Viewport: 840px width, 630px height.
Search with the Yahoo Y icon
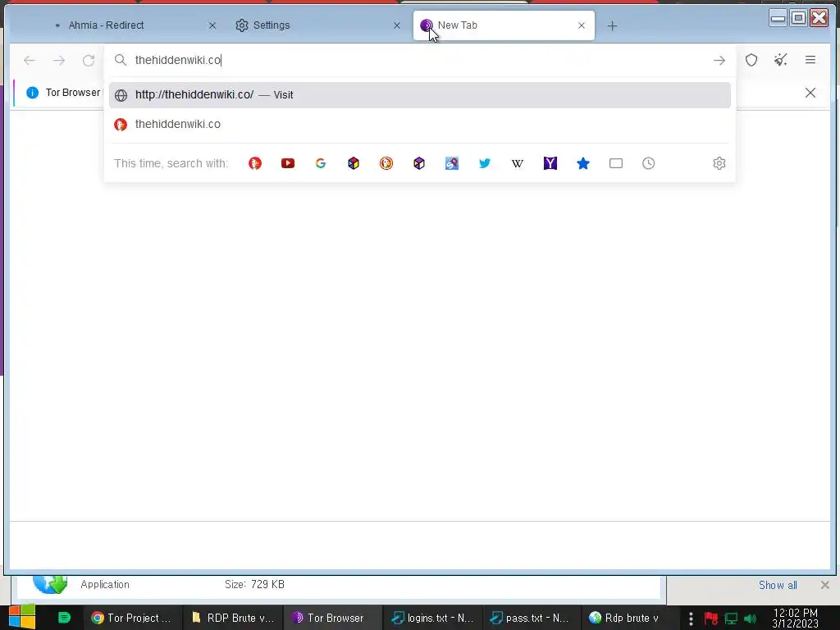coord(550,163)
